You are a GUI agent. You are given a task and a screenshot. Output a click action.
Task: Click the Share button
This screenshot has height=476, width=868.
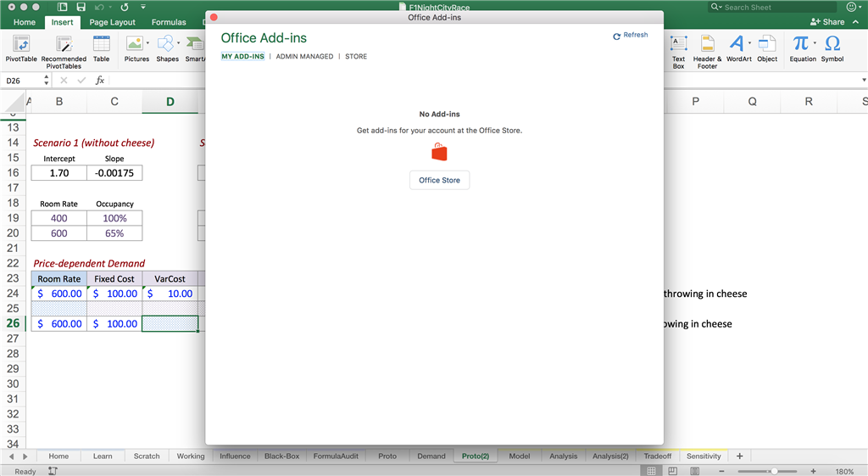click(827, 22)
